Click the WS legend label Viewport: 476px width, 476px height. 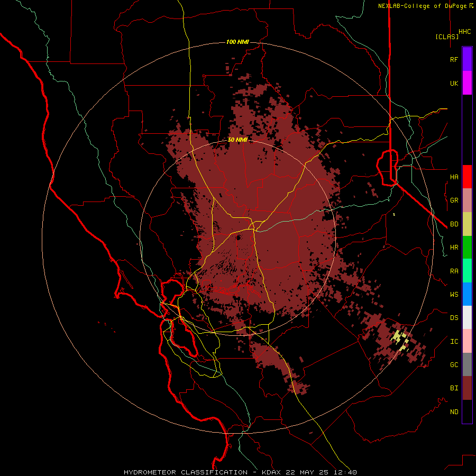click(454, 295)
